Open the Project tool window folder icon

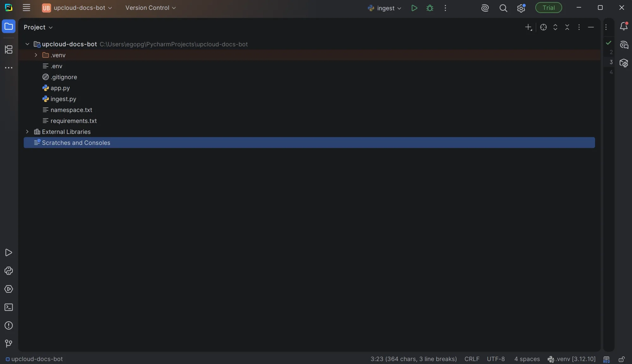[x=9, y=27]
